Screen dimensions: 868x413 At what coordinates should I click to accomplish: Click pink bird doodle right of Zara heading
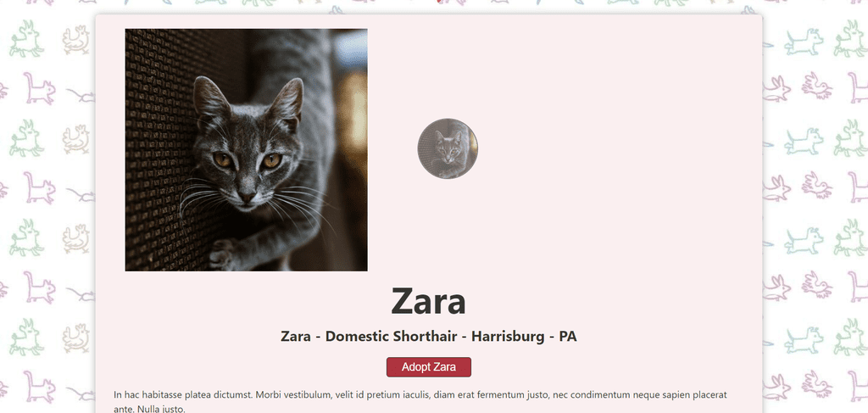click(816, 285)
